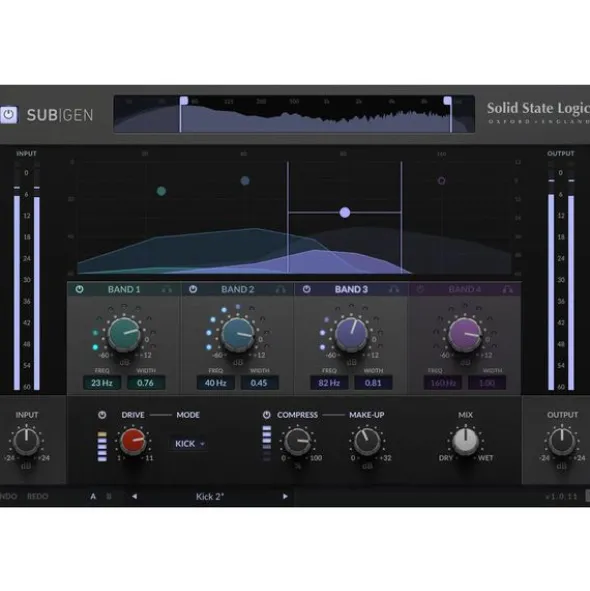Go to previous preset arrow
The image size is (590, 591).
[134, 497]
